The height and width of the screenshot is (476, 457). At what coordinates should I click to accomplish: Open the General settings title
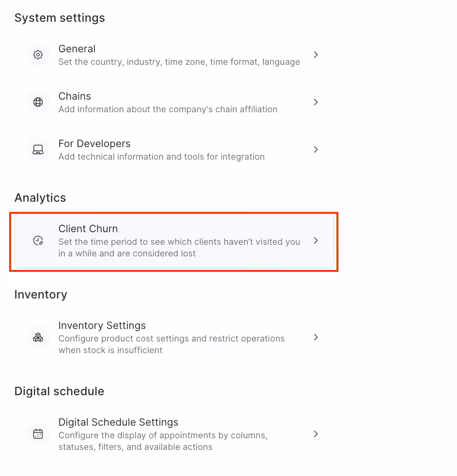pos(77,49)
